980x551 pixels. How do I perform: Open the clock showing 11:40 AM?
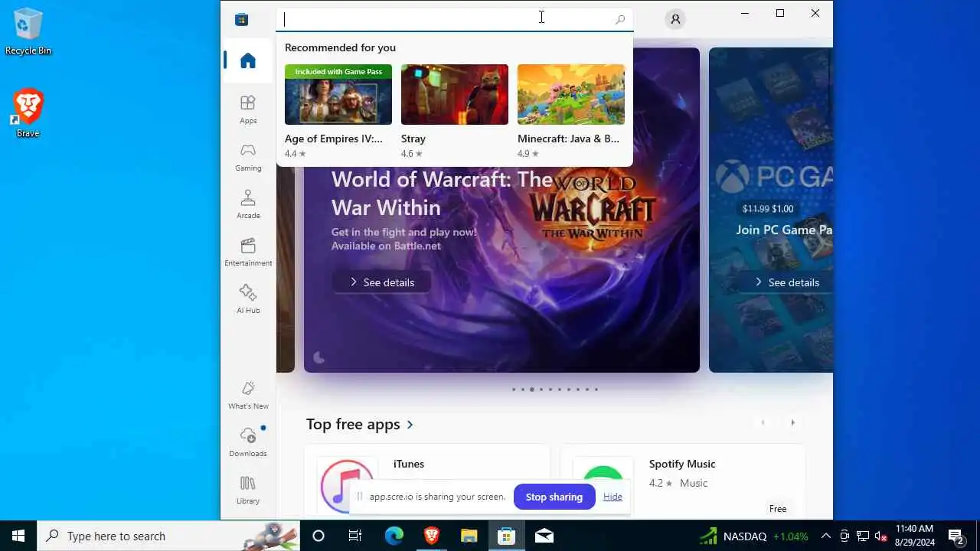pos(915,536)
